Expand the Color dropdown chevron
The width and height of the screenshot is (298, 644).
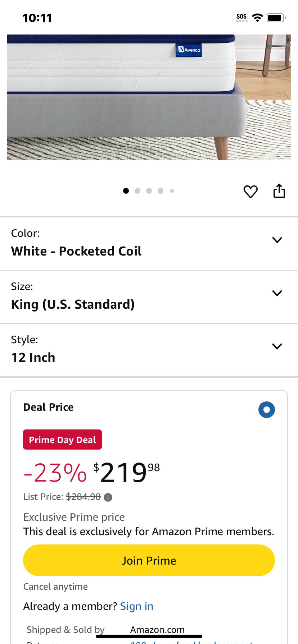(x=277, y=240)
